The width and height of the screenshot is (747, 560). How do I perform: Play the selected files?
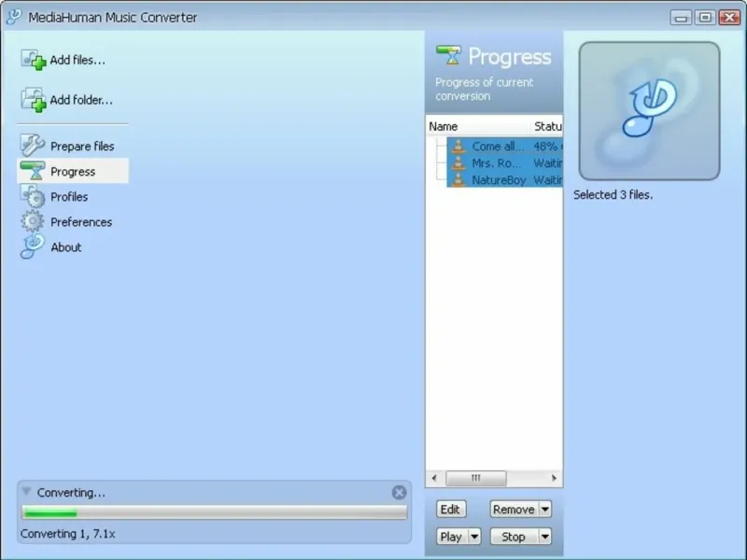point(451,537)
